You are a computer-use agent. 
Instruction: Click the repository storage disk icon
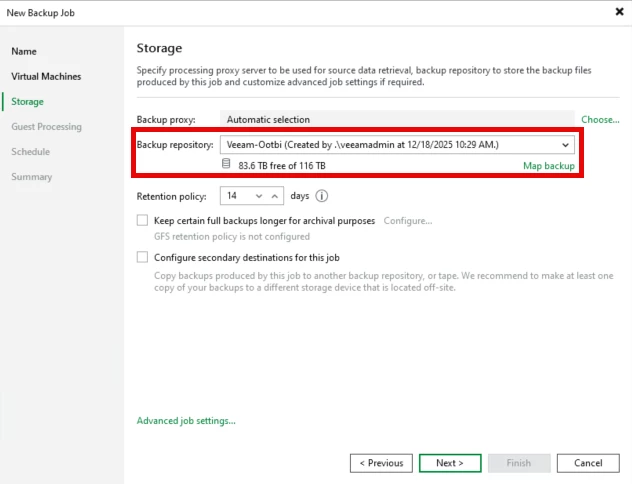(x=227, y=165)
